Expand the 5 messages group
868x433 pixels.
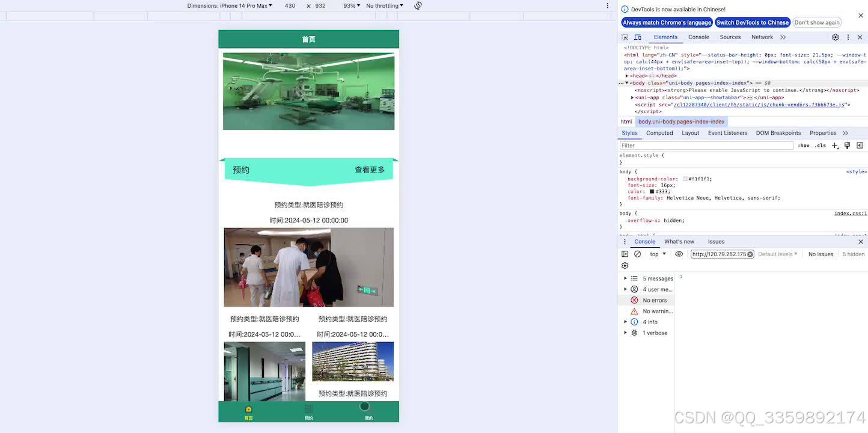click(x=625, y=278)
